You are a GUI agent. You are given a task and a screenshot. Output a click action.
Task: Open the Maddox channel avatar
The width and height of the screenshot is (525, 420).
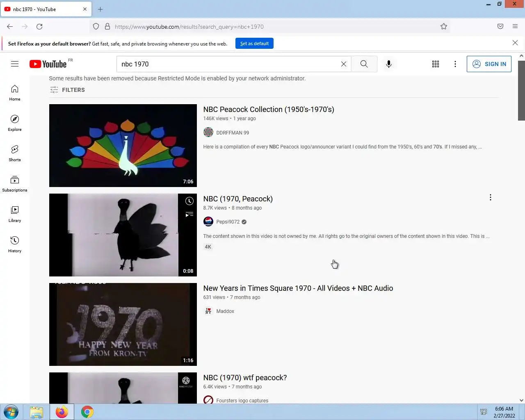pos(208,311)
